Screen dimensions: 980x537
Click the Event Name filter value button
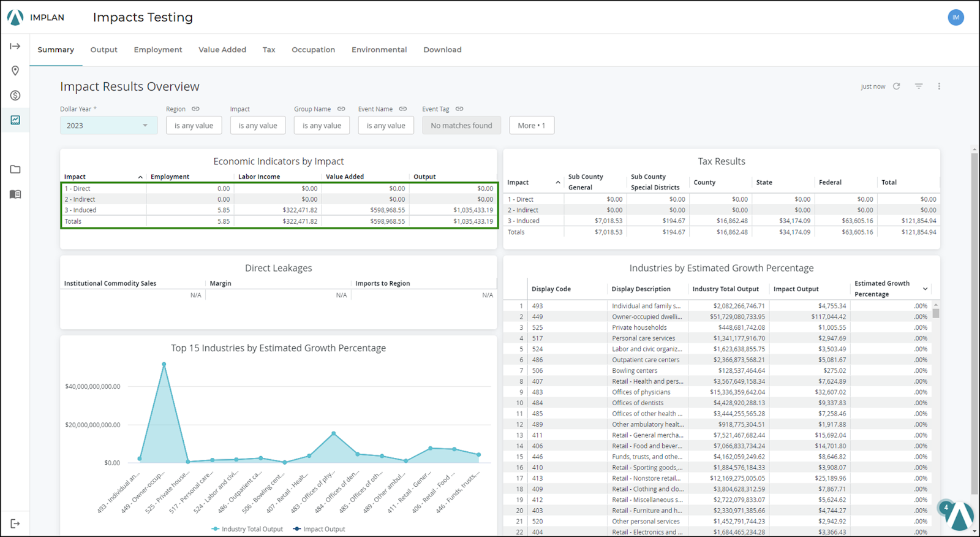386,126
